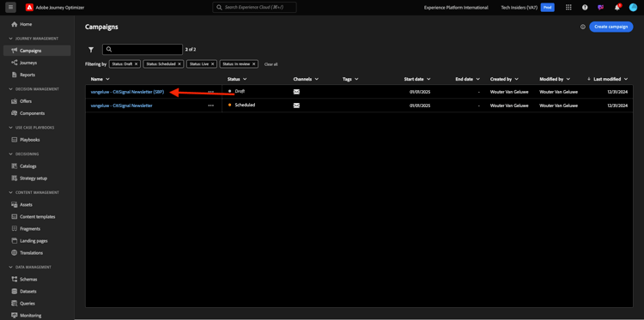The width and height of the screenshot is (644, 320).
Task: Open table settings gear next to Create campaign
Action: point(582,27)
